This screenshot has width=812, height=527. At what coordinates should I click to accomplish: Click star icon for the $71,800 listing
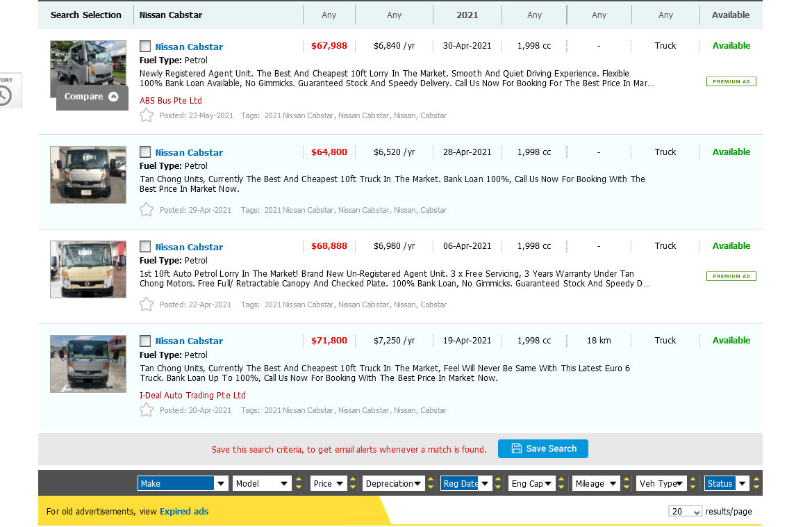[146, 410]
